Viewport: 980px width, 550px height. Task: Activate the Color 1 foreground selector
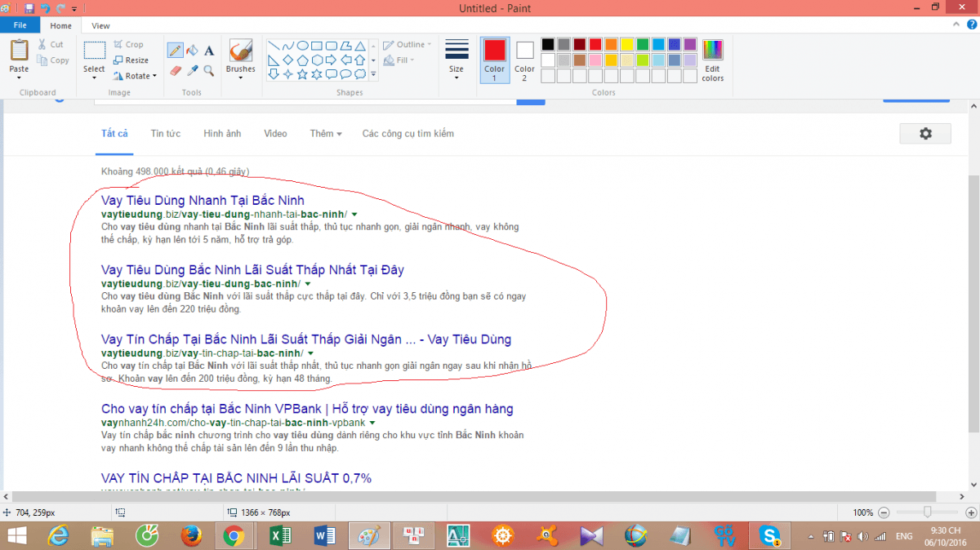point(495,60)
